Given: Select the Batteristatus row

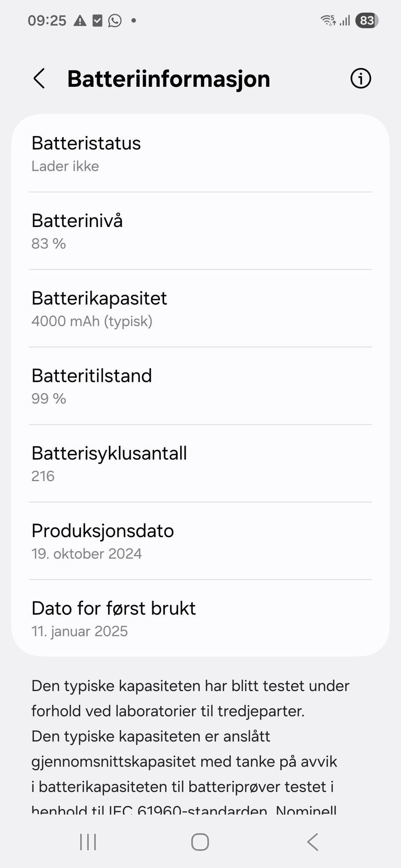Looking at the screenshot, I should (200, 154).
